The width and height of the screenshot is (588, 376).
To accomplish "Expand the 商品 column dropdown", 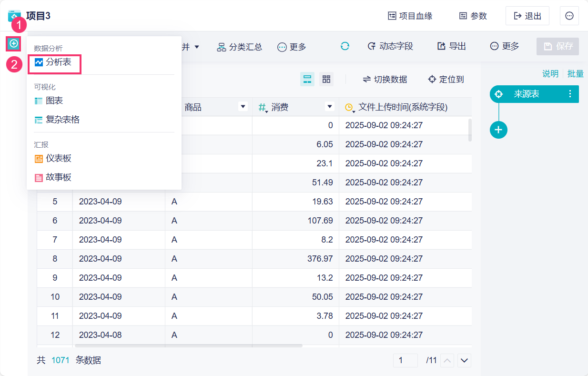I will pos(243,107).
